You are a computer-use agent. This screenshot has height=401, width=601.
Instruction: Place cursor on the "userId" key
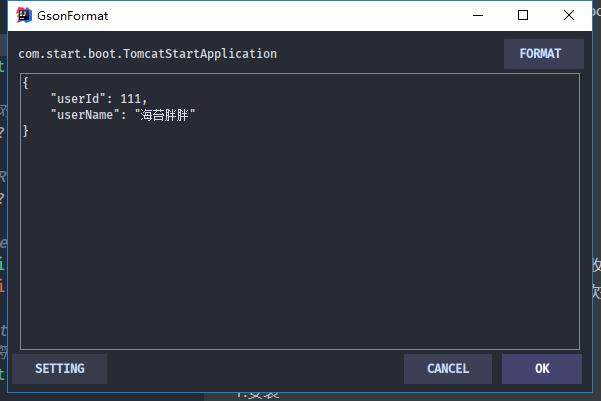(x=81, y=99)
